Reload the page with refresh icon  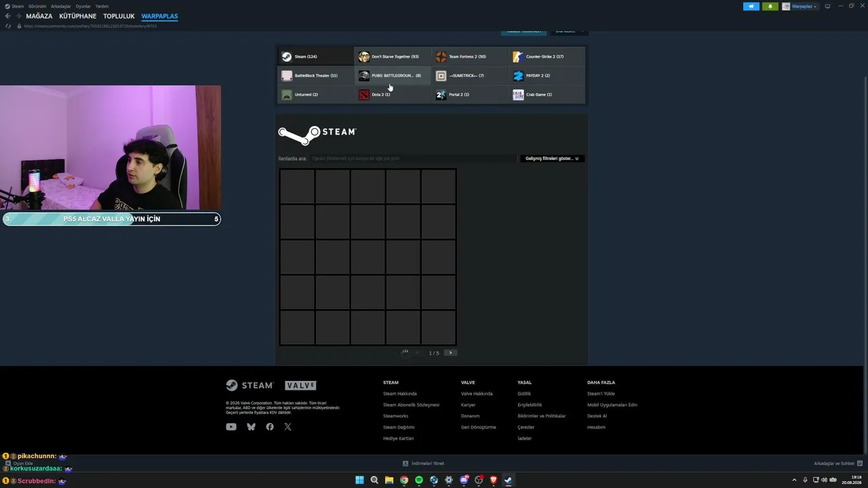point(8,26)
